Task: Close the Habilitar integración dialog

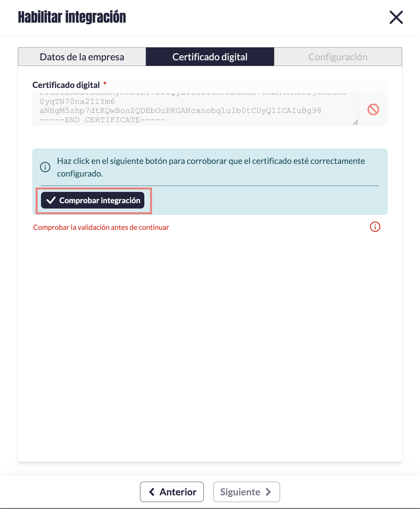Action: point(396,17)
